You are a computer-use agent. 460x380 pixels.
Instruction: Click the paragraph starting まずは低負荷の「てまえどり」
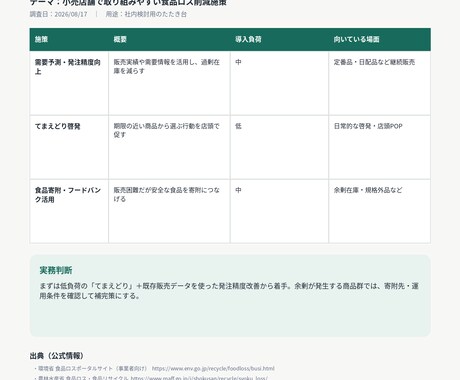tap(229, 291)
